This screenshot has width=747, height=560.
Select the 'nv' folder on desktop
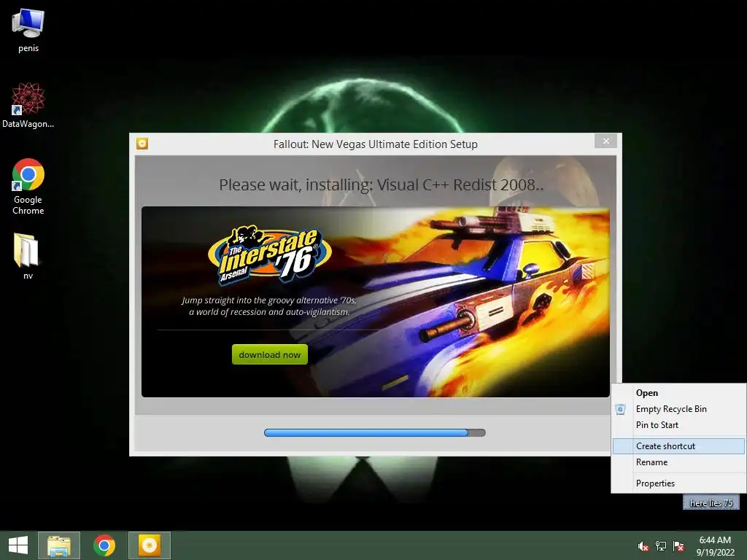[28, 256]
